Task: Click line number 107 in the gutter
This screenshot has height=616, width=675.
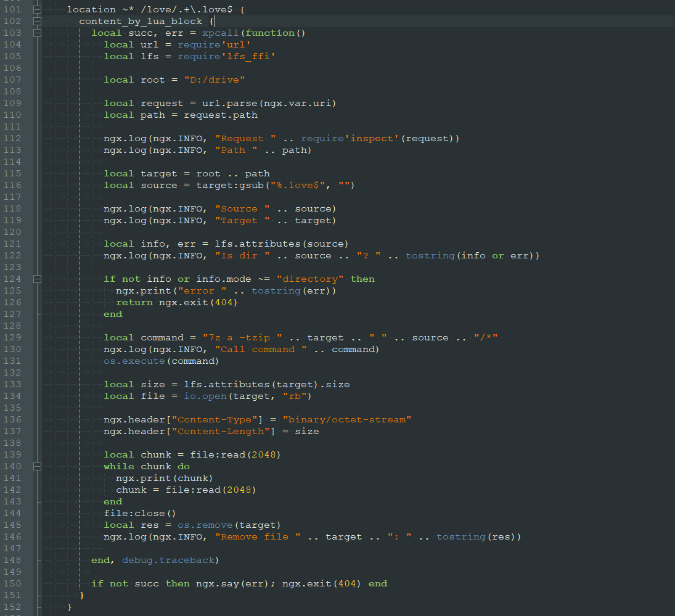Action: point(12,80)
